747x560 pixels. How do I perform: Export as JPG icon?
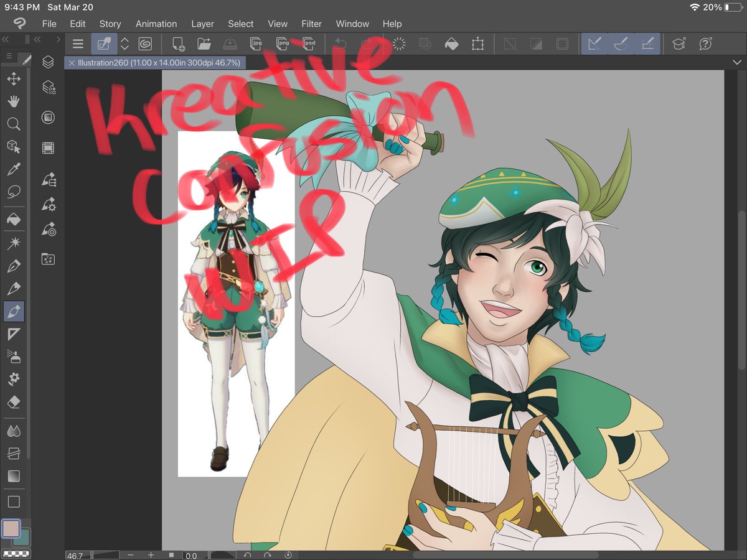(256, 44)
